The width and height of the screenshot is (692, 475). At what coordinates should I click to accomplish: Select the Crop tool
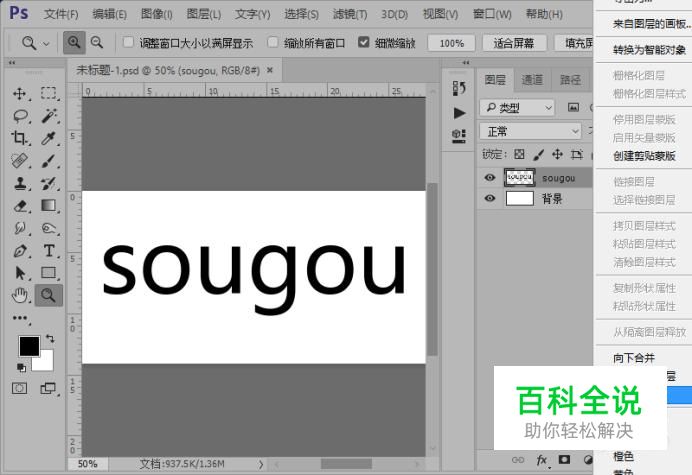(19, 138)
